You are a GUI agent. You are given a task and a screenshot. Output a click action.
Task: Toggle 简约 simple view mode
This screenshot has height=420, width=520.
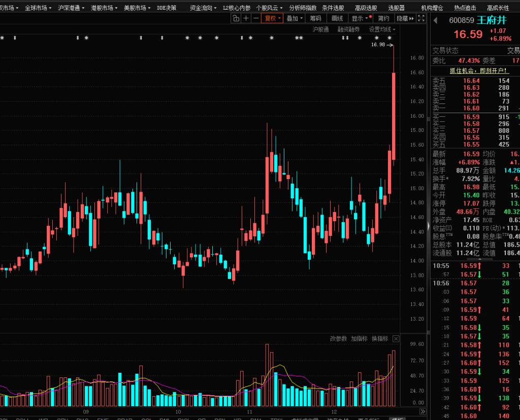383,18
